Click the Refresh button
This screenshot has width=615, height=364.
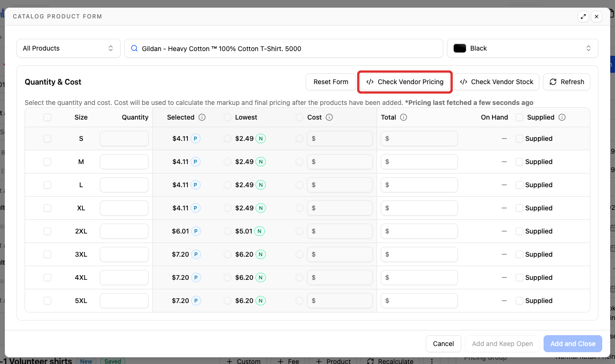pyautogui.click(x=567, y=82)
